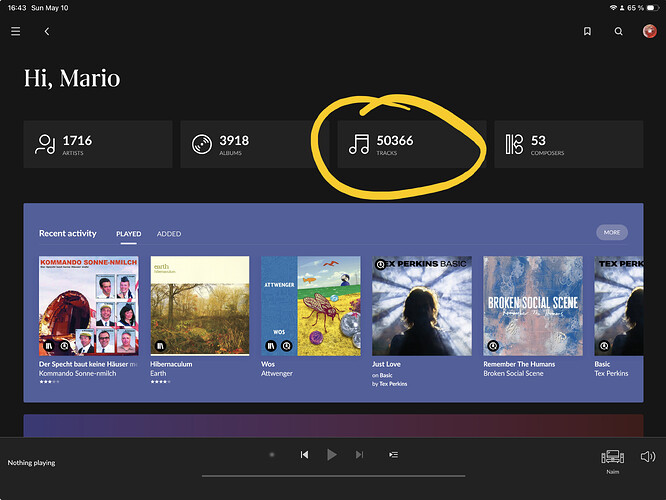Open Attwenger Wos album cover
Viewport: 666px width, 500px height.
coord(311,306)
